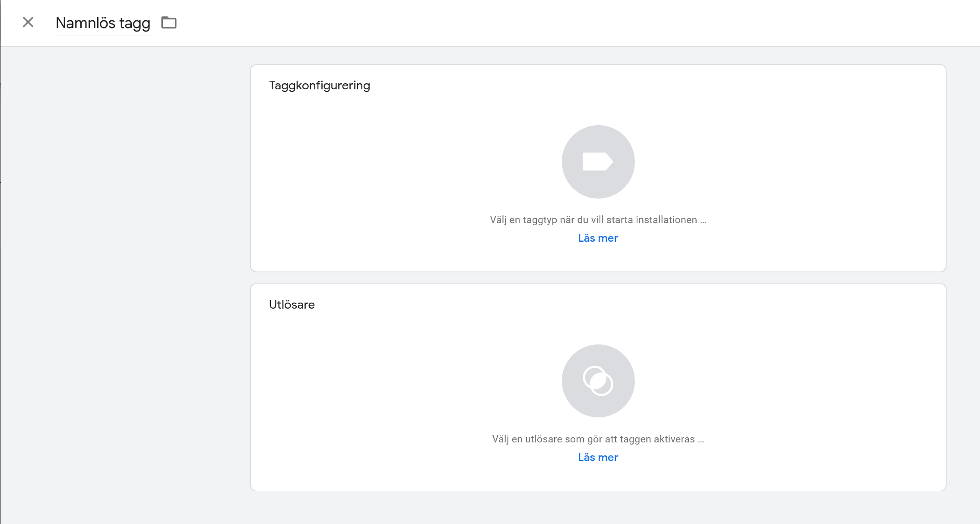Click the Utlösare section heading
Image resolution: width=980 pixels, height=524 pixels.
point(292,304)
